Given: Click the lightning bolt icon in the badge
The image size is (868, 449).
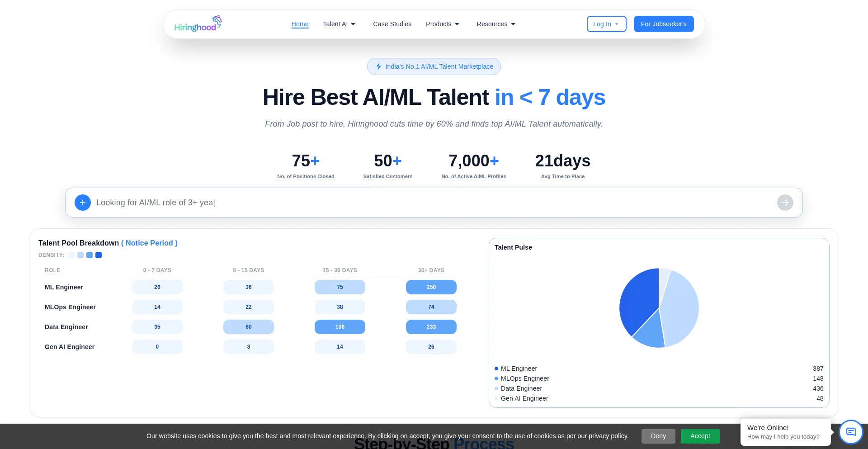Looking at the screenshot, I should point(379,66).
